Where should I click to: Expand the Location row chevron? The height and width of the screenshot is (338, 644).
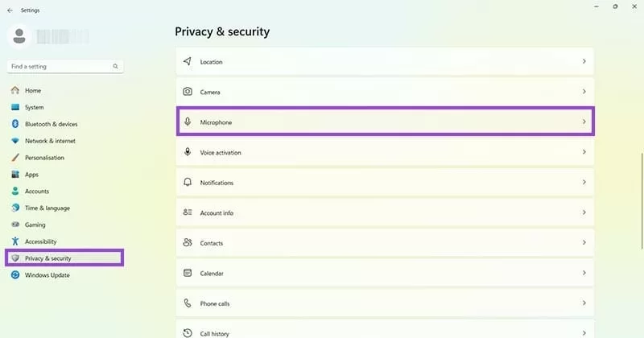coord(584,61)
